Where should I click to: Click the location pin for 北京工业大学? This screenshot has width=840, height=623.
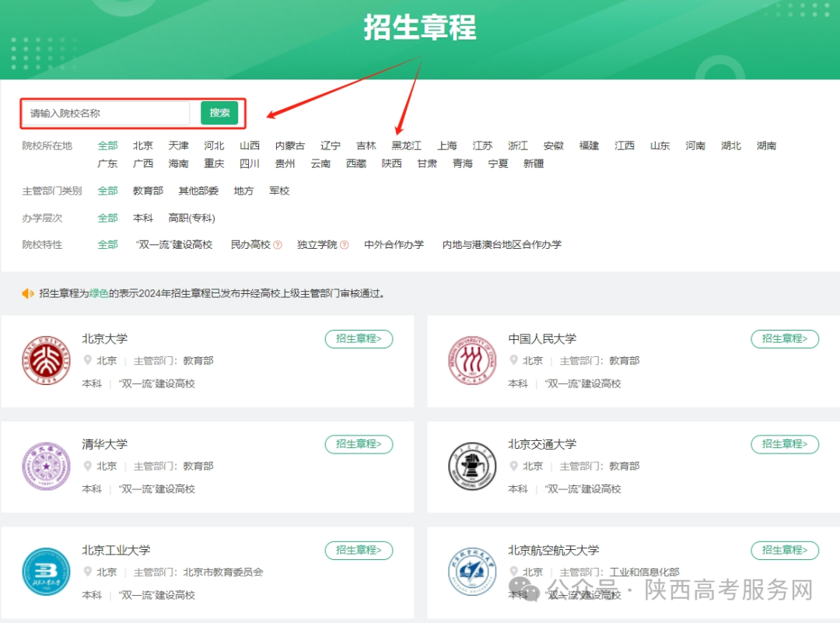tap(88, 572)
